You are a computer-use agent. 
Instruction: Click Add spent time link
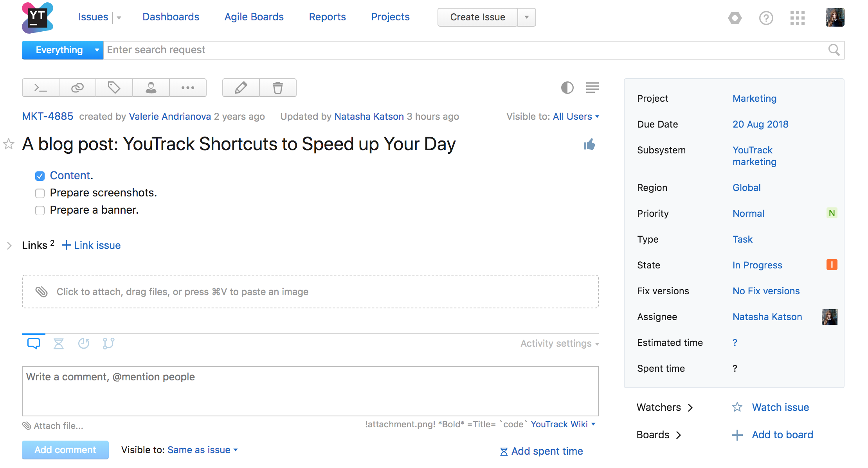(542, 451)
